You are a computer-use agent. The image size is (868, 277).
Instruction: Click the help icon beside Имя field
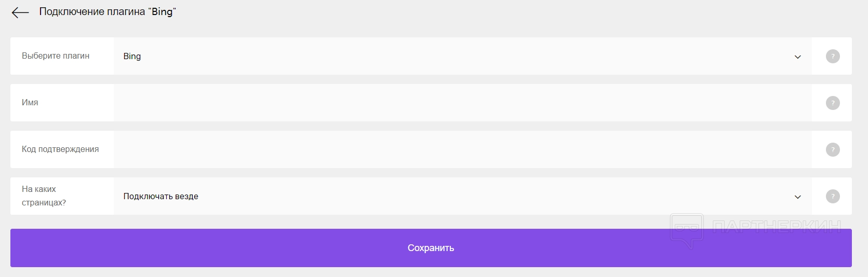(x=832, y=103)
